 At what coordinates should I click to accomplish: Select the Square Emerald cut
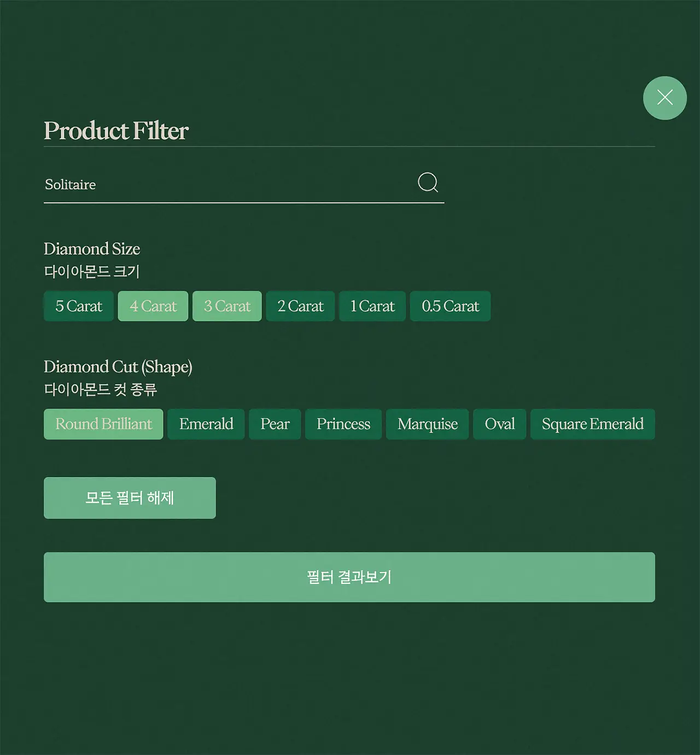point(592,424)
